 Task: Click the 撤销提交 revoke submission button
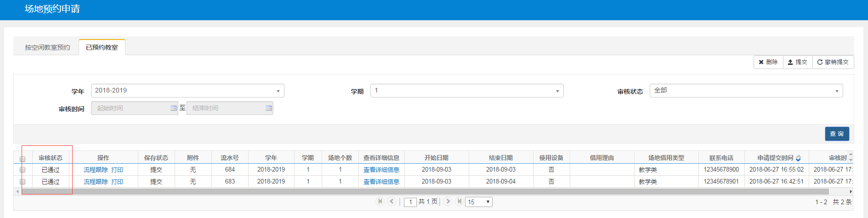pyautogui.click(x=833, y=62)
